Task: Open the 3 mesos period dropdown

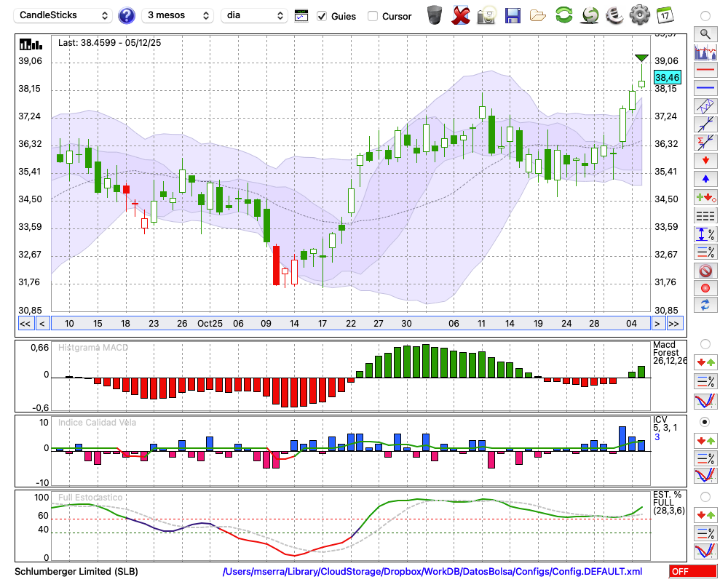Action: [x=178, y=15]
